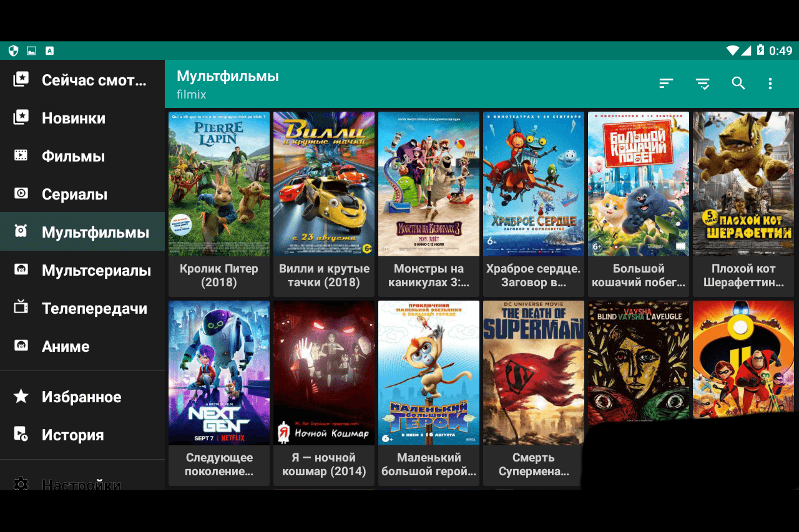The width and height of the screenshot is (799, 532).
Task: Open the Сейчас смотрят section
Action: (82, 79)
